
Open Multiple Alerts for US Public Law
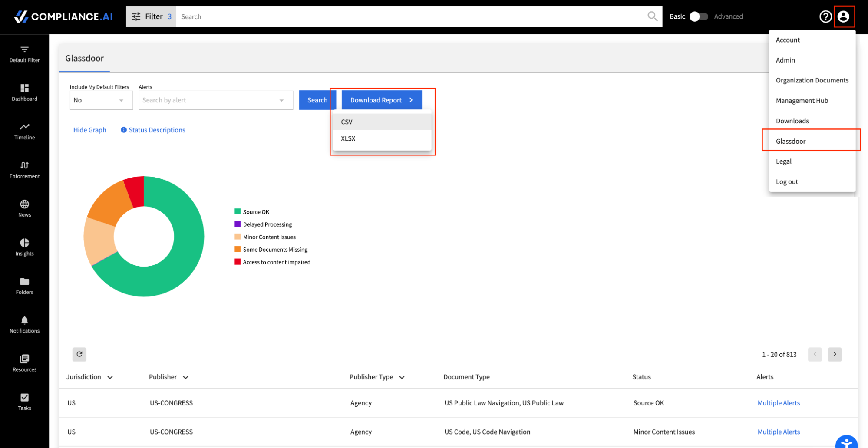[778, 403]
